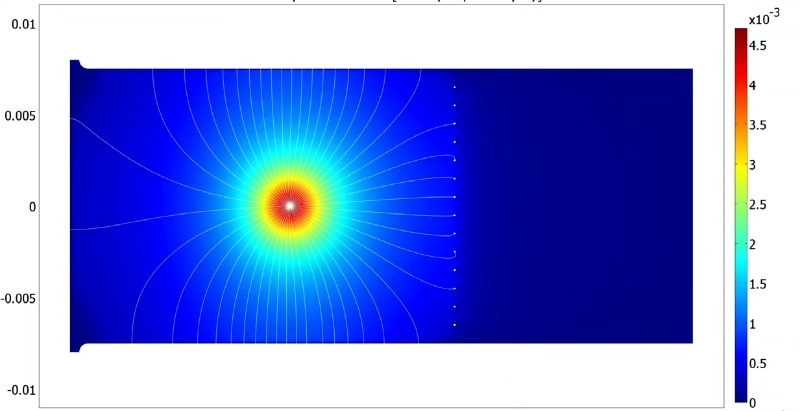Click the x10^-3 color scale multiplier
800x411 pixels.
[x=764, y=18]
